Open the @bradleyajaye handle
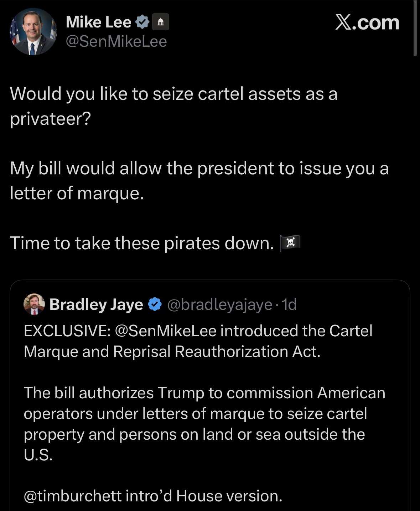This screenshot has height=511, width=420. tap(219, 305)
